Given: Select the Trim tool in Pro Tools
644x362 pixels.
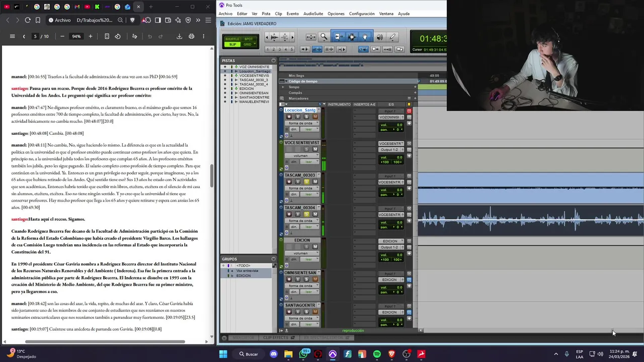Looking at the screenshot, I should point(338,37).
